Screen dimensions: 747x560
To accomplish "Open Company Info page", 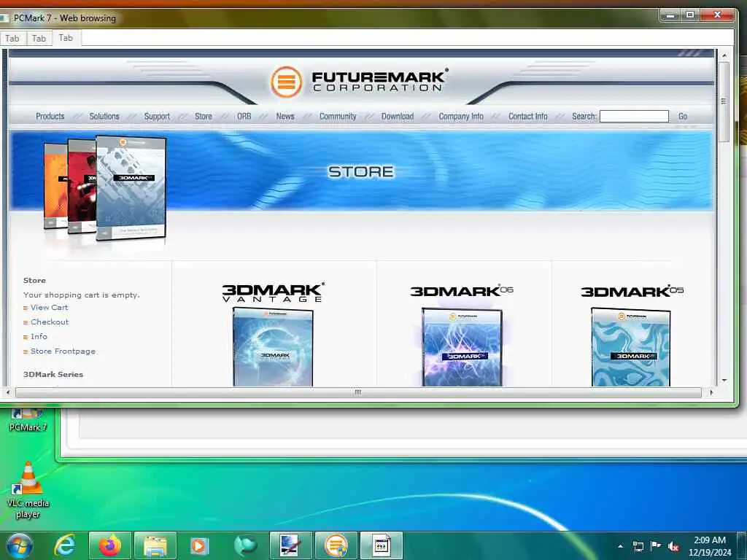I will point(461,116).
